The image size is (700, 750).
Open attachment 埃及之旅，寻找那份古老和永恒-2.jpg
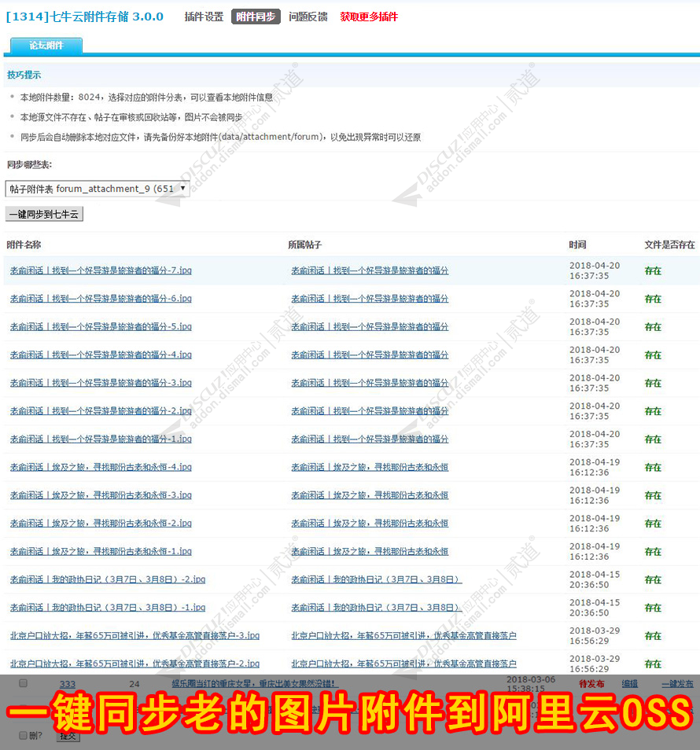coord(101,524)
